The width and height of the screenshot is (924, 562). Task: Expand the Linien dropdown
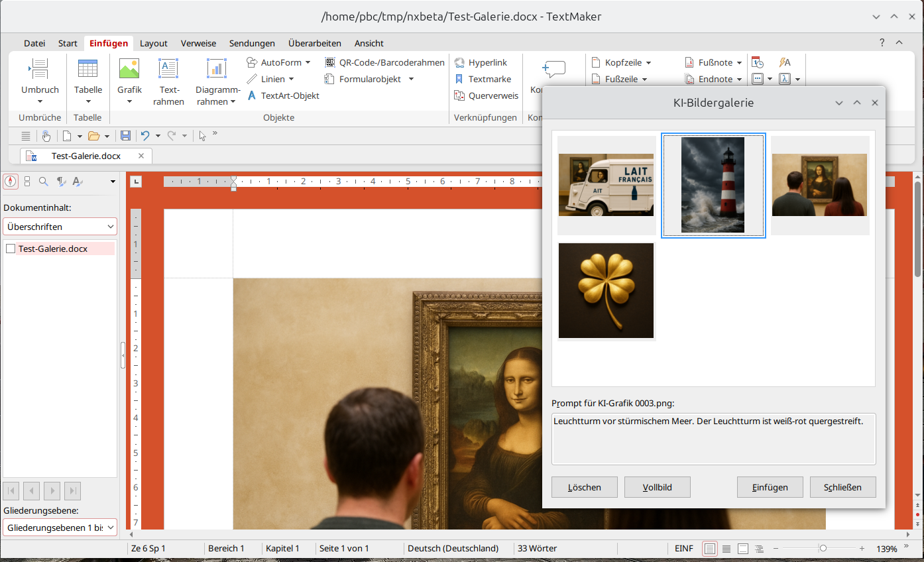pyautogui.click(x=291, y=79)
